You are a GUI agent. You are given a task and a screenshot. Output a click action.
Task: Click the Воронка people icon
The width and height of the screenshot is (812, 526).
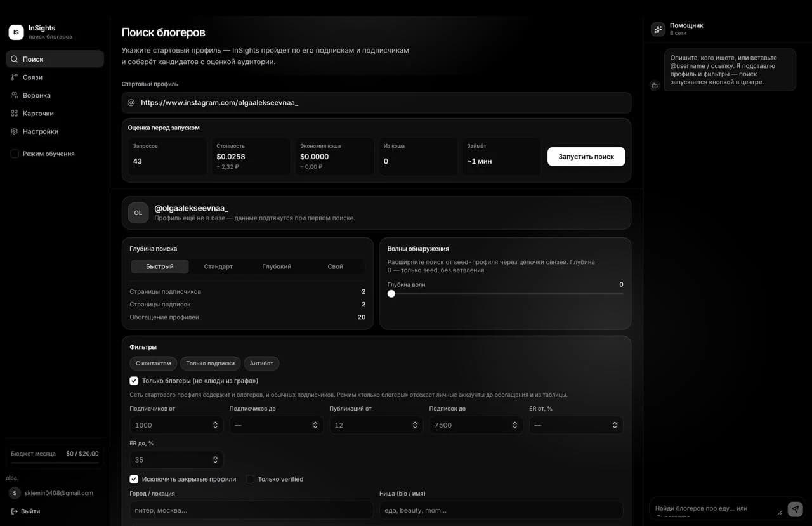coord(15,95)
